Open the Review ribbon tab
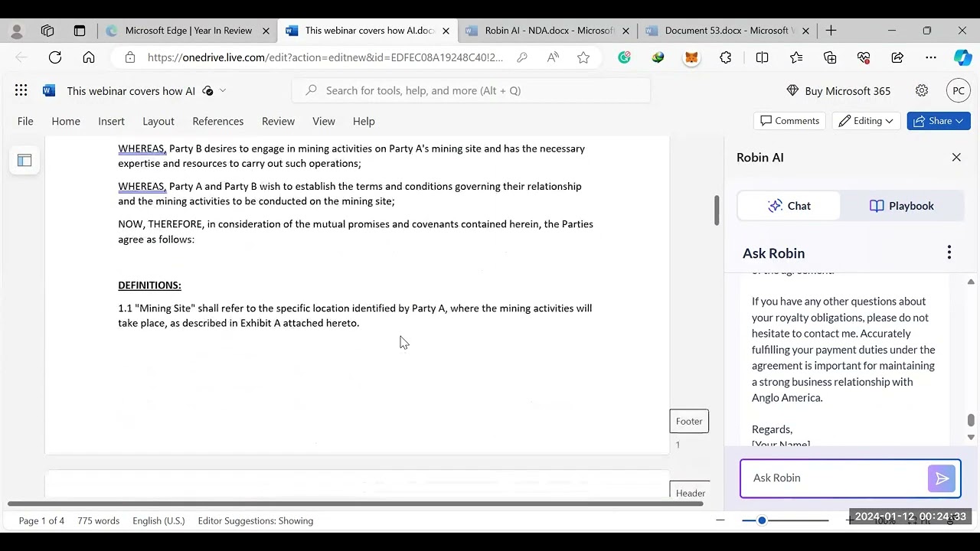This screenshot has height=551, width=980. tap(278, 121)
